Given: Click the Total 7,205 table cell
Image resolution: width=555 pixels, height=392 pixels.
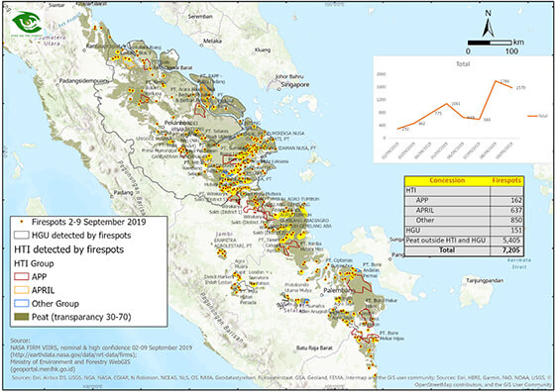Looking at the screenshot, I should [506, 250].
